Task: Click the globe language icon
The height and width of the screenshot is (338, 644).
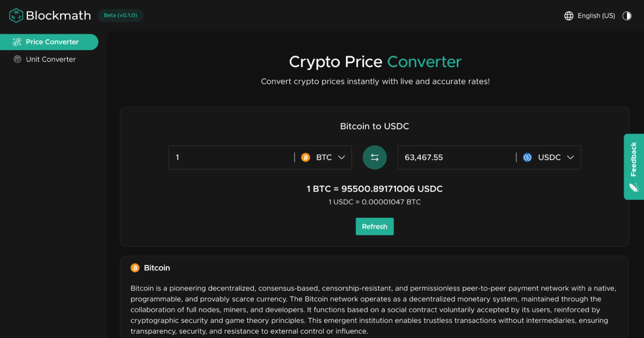Action: click(x=569, y=16)
